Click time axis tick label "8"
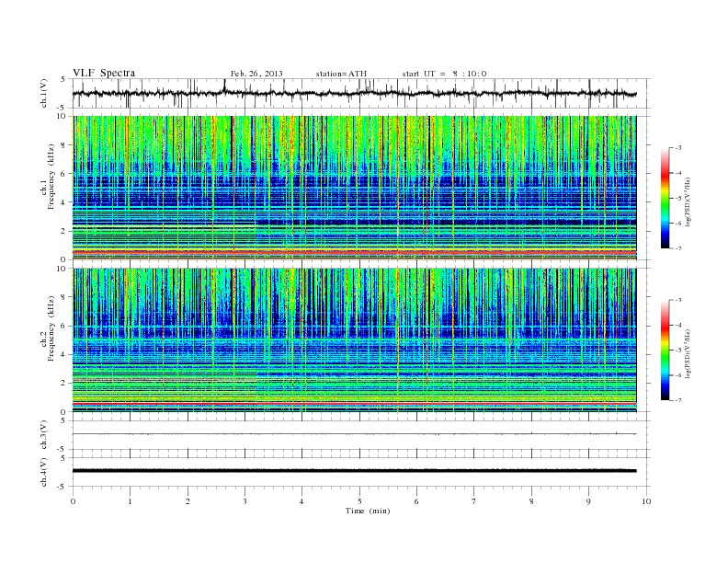728x563 pixels. pyautogui.click(x=531, y=501)
